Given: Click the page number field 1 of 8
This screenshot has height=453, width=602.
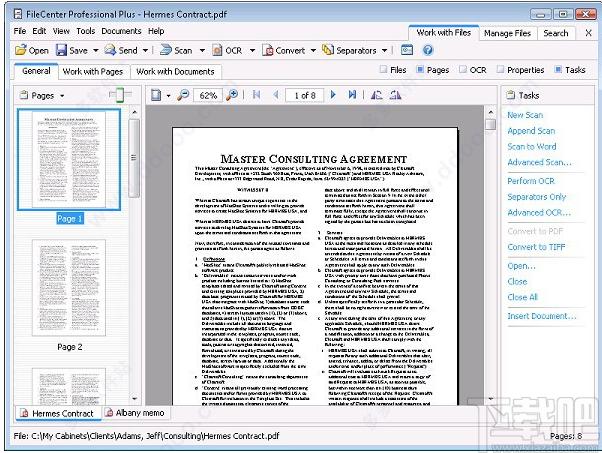Looking at the screenshot, I should click(305, 95).
